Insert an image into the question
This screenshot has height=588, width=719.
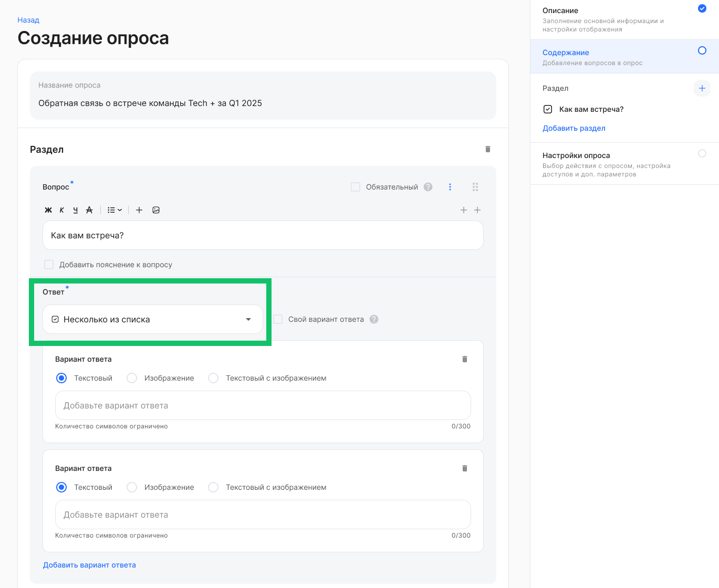156,210
